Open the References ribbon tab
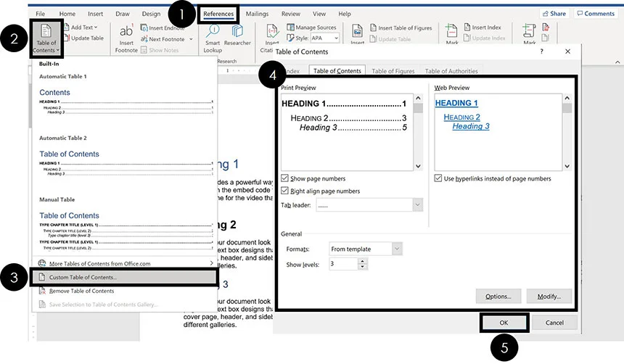 point(218,14)
